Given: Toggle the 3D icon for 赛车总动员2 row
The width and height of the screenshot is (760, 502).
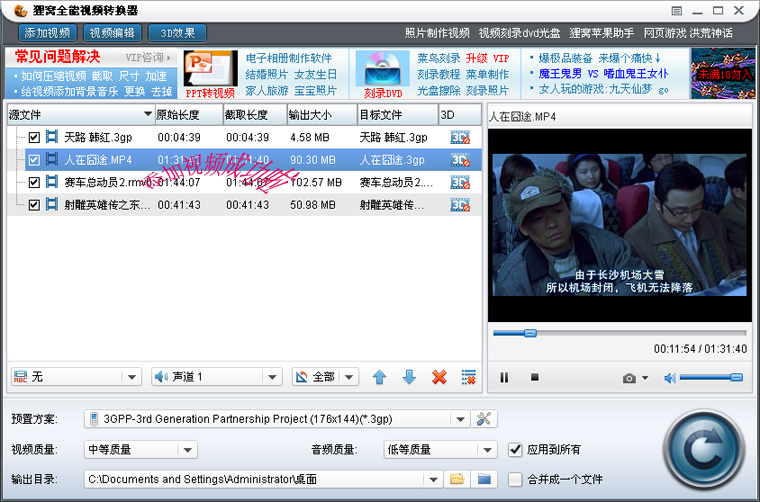Looking at the screenshot, I should [460, 183].
